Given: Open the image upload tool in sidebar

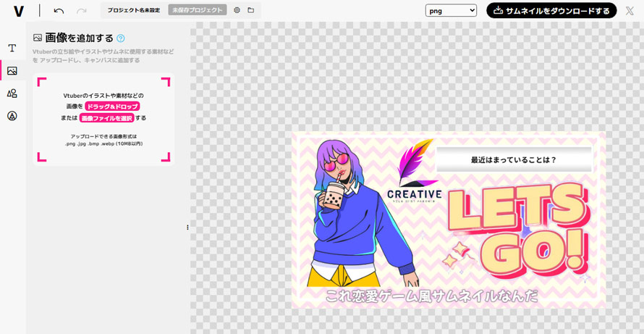Looking at the screenshot, I should coord(12,71).
